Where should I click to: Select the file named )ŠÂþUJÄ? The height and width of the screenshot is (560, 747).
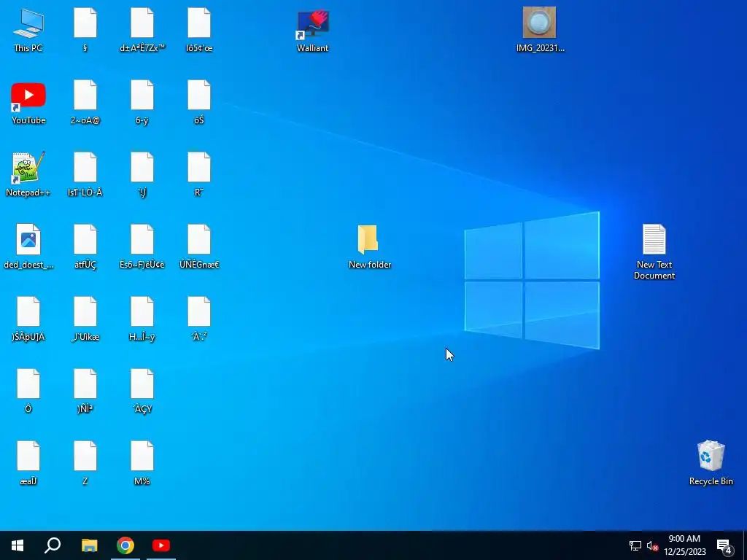click(28, 319)
